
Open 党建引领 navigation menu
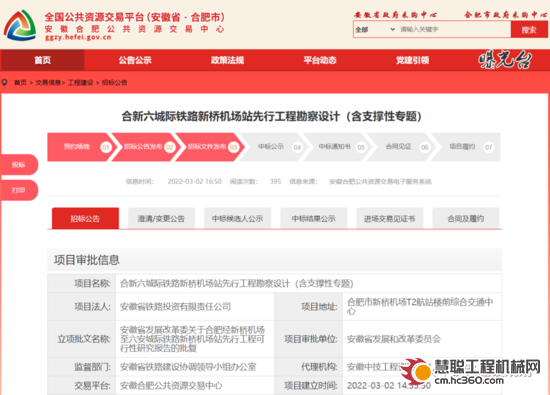[x=412, y=60]
